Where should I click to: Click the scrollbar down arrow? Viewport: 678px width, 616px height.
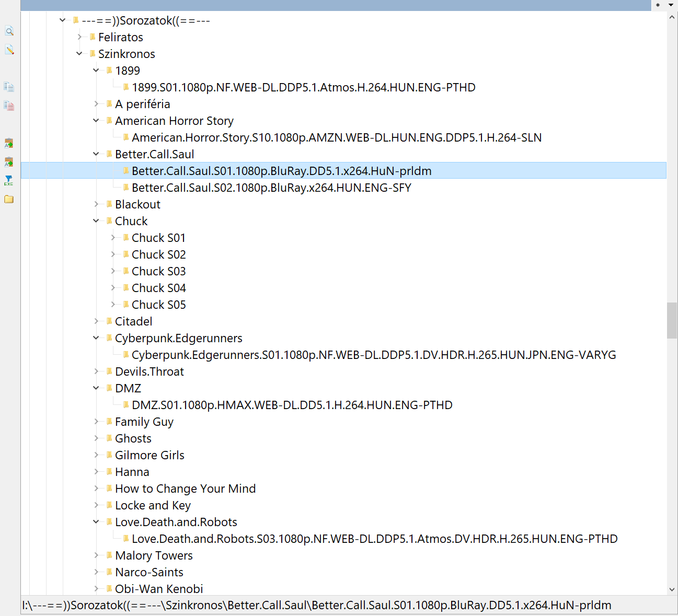[672, 589]
